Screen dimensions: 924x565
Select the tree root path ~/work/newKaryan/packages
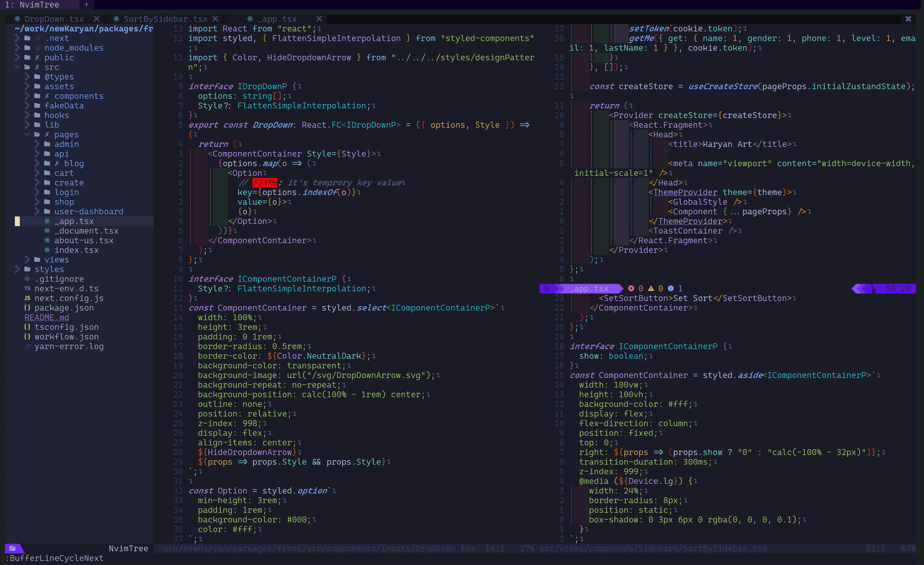(84, 29)
